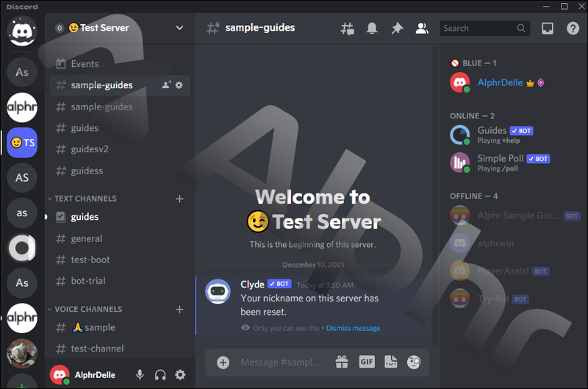The width and height of the screenshot is (588, 389).
Task: Open the guidesv2 channel
Action: click(120, 149)
